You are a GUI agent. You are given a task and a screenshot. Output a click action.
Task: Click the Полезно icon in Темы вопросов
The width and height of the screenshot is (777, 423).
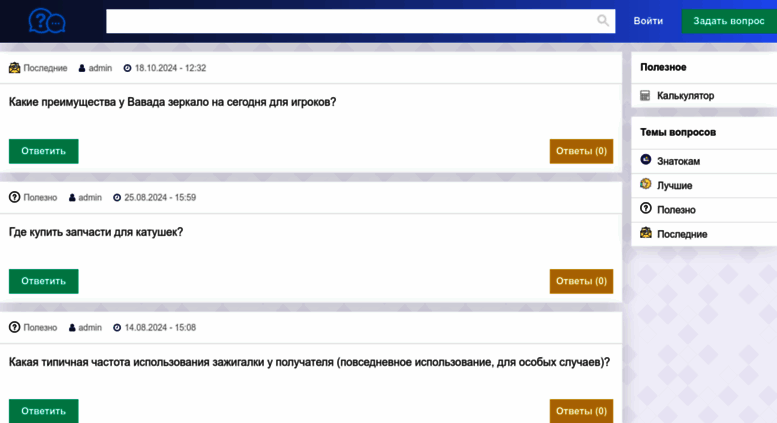645,208
